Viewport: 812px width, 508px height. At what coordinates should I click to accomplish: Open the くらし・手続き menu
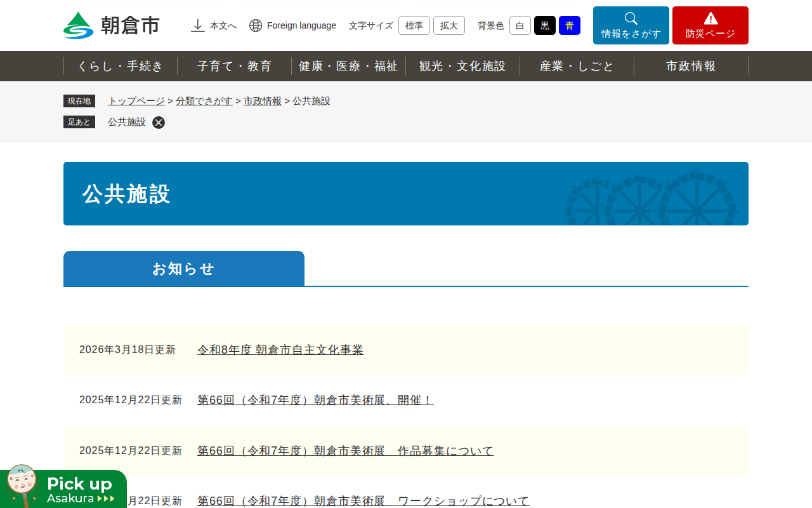tap(121, 66)
